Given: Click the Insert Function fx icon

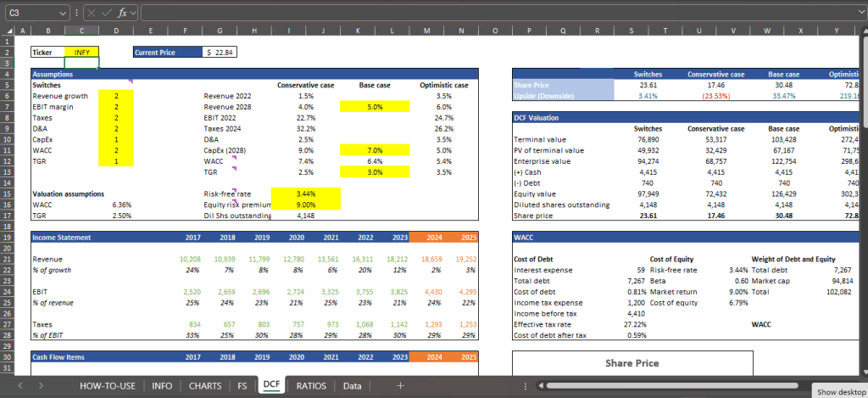Looking at the screenshot, I should [122, 13].
